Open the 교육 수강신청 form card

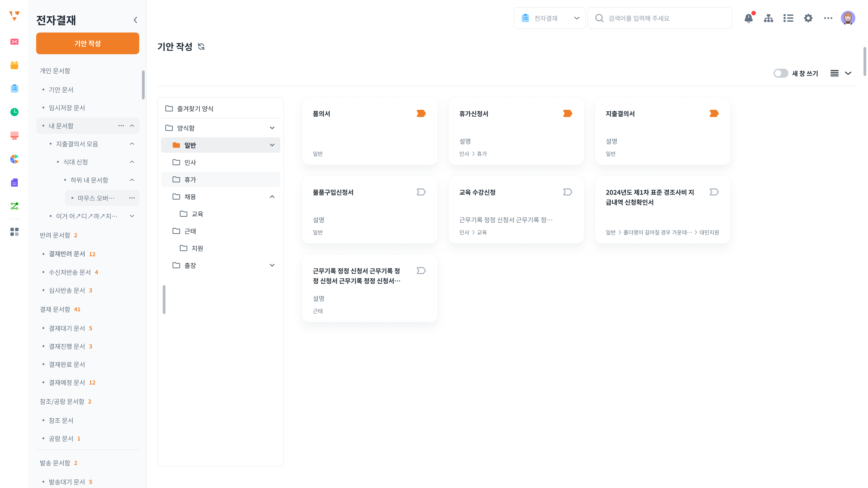coord(516,210)
